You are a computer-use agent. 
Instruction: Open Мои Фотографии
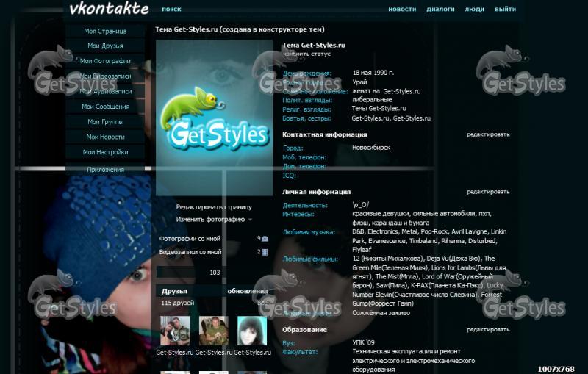105,61
